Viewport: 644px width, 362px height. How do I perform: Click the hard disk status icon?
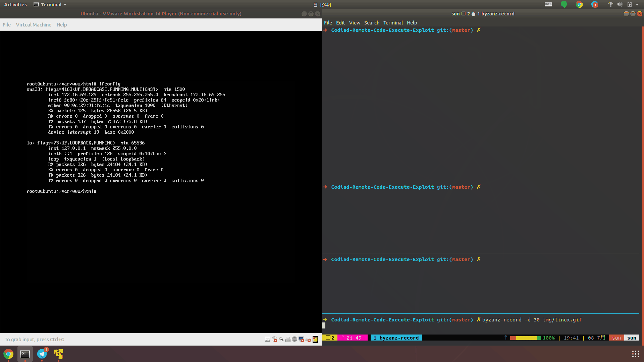pos(268,339)
